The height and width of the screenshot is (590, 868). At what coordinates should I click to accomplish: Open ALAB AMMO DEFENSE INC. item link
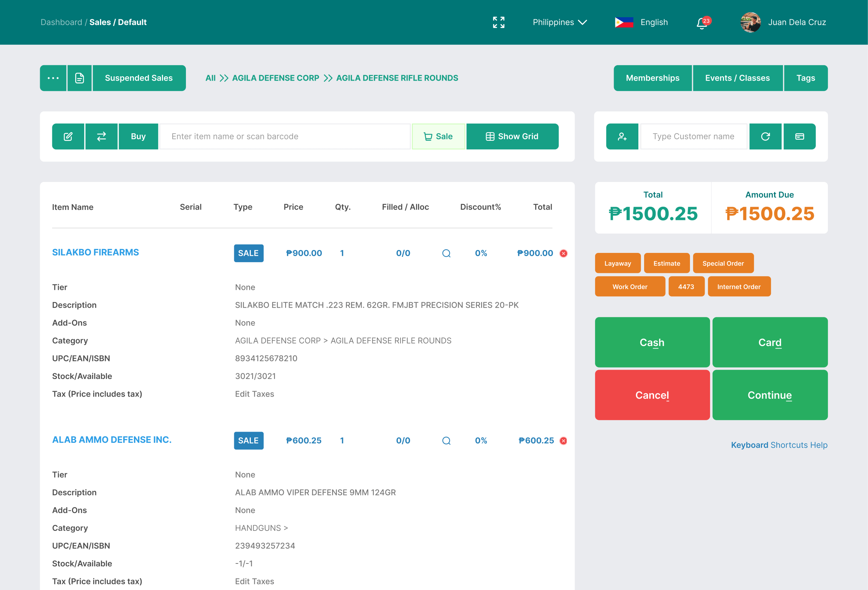pos(112,440)
